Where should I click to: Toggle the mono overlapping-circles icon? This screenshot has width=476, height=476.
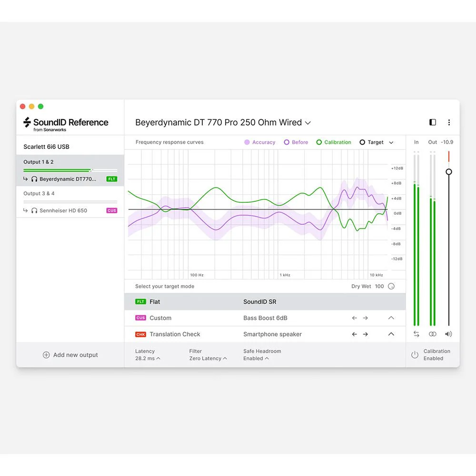(x=433, y=334)
